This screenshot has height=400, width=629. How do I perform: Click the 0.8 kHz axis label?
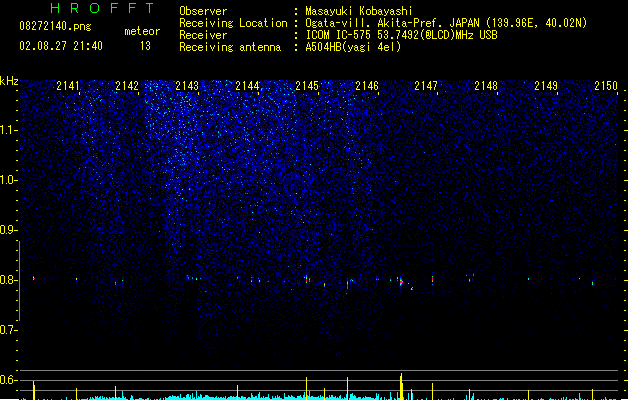[x=8, y=280]
